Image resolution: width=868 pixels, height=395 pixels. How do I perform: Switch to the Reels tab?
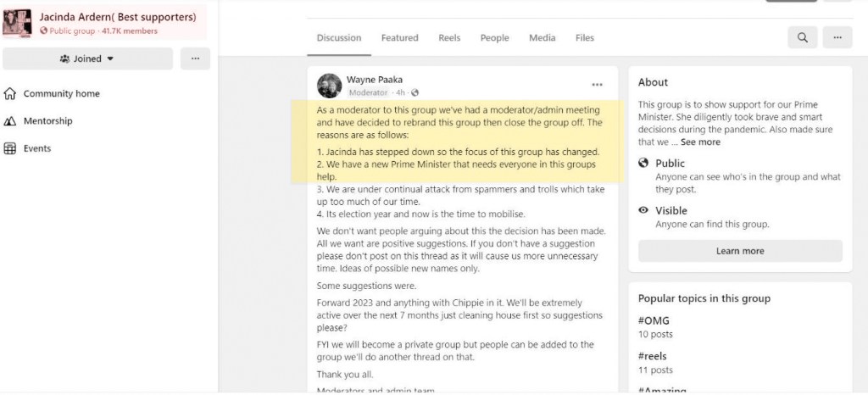[449, 38]
